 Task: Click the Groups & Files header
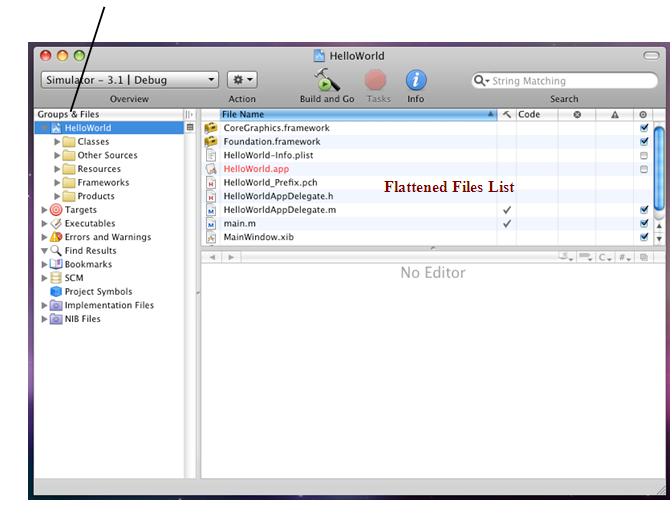[109, 114]
